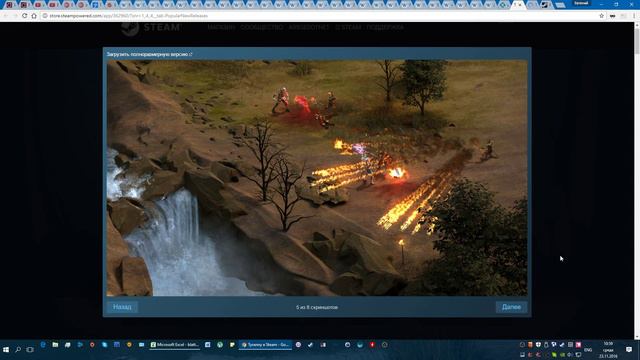Select the active Steam browser tab
The image size is (640, 360).
pyautogui.click(x=518, y=5)
